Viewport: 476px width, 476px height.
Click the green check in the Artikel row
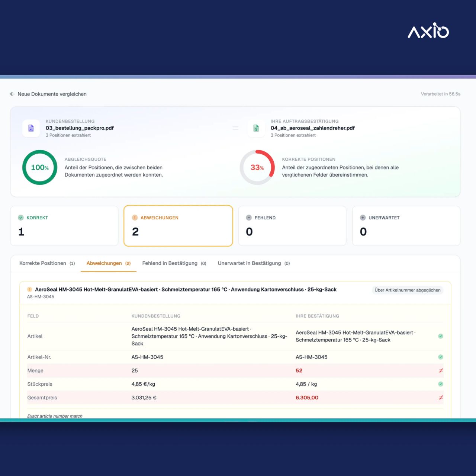[441, 336]
